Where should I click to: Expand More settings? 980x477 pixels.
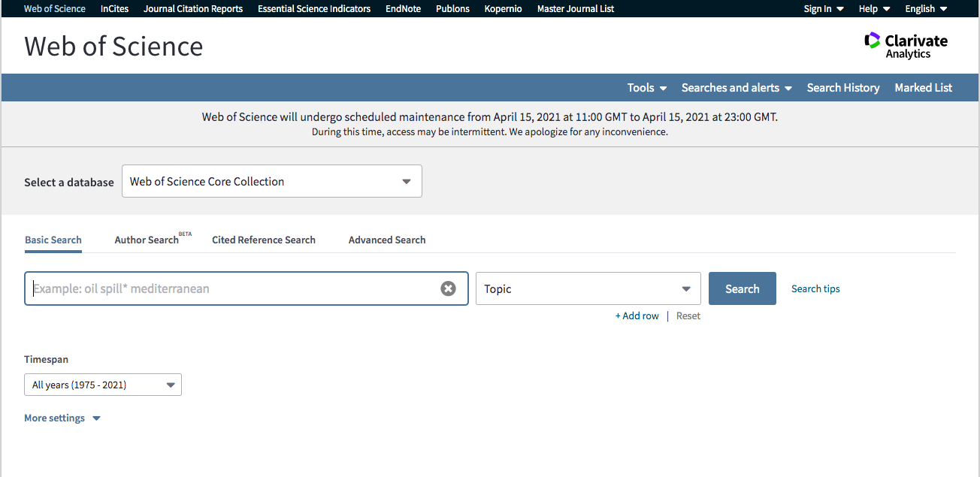click(62, 418)
